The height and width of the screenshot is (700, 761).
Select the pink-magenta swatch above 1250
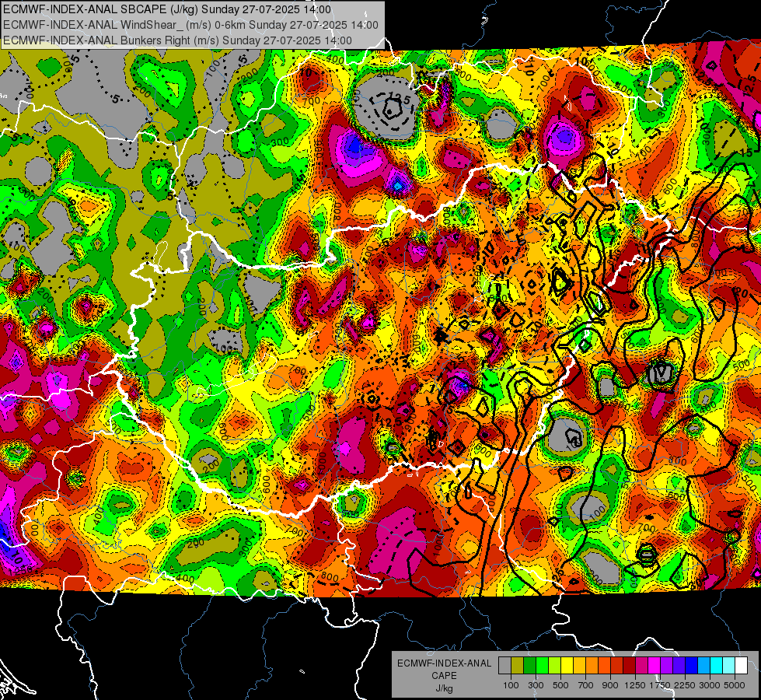(641, 665)
